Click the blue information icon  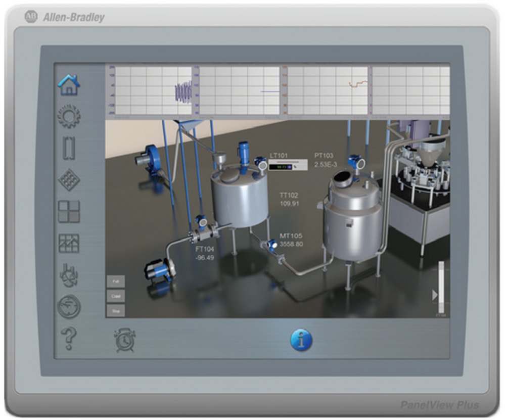tap(301, 340)
